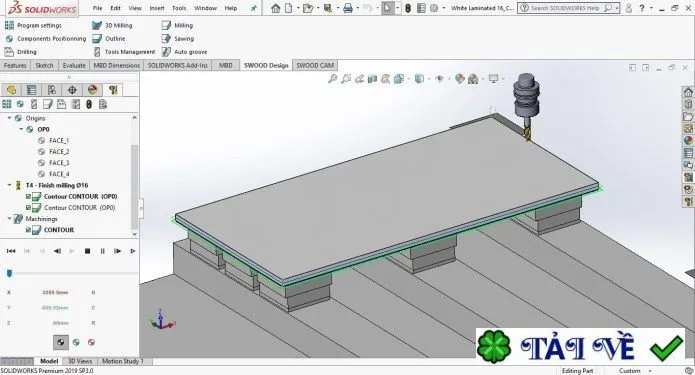Open the Tools menu

pos(179,8)
